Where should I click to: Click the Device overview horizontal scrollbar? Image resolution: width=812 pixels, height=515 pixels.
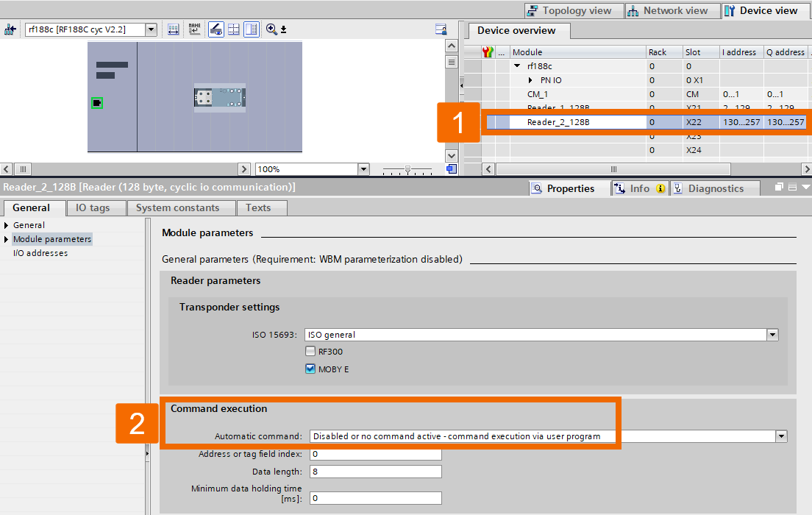(x=613, y=169)
